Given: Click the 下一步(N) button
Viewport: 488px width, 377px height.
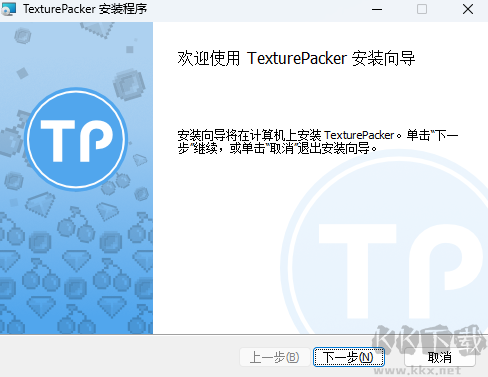Looking at the screenshot, I should coord(348,357).
